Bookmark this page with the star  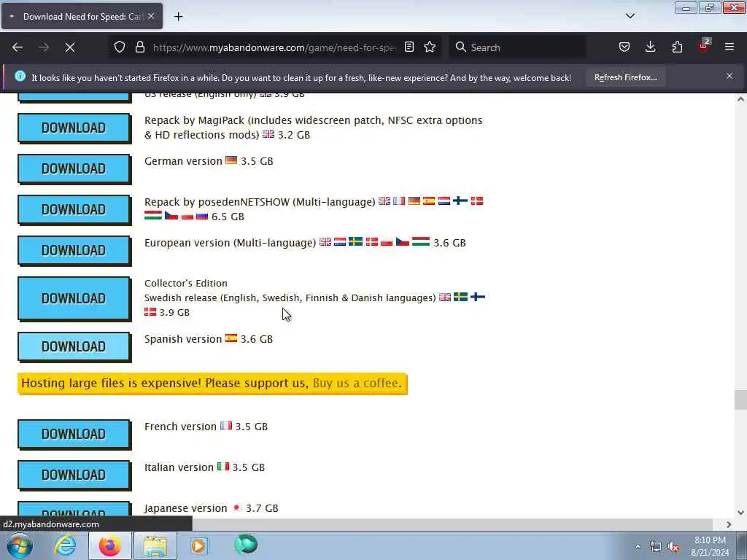click(x=430, y=47)
